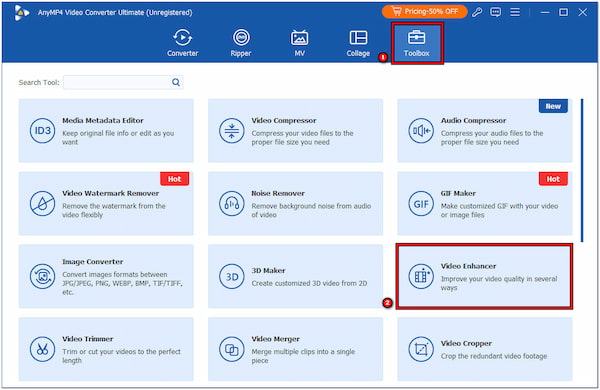Click the GIF Maker title
Image resolution: width=600 pixels, height=390 pixels.
coord(458,193)
